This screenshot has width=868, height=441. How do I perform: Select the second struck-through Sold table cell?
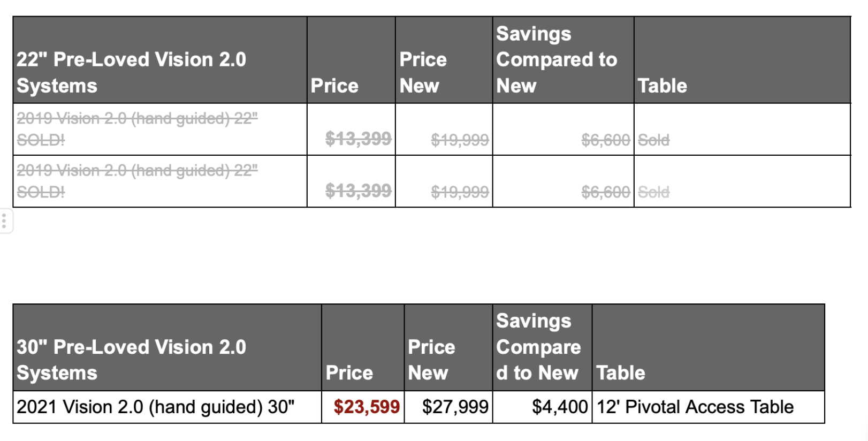[x=742, y=181]
